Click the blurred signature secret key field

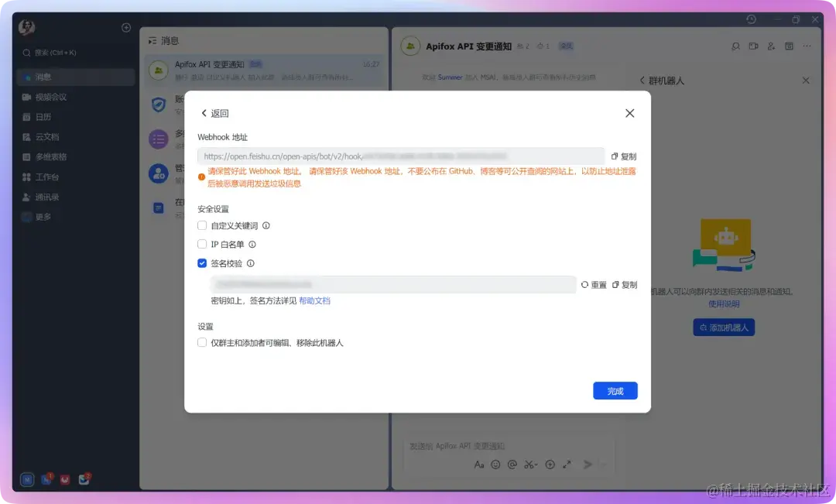click(393, 284)
